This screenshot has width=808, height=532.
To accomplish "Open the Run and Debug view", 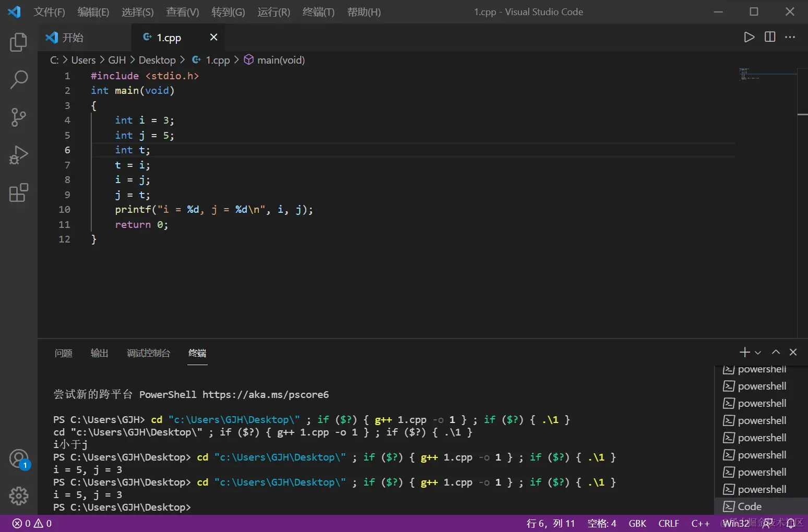I will pos(19,155).
